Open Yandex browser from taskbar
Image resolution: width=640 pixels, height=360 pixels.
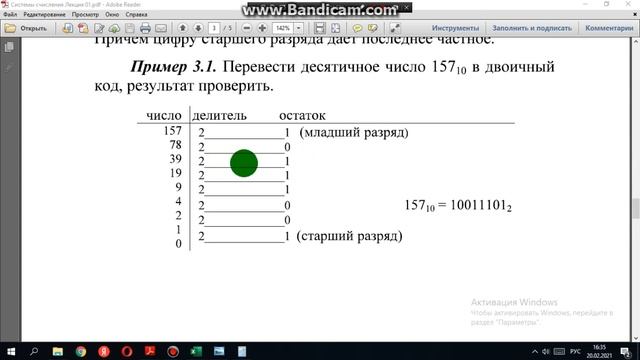[104, 351]
